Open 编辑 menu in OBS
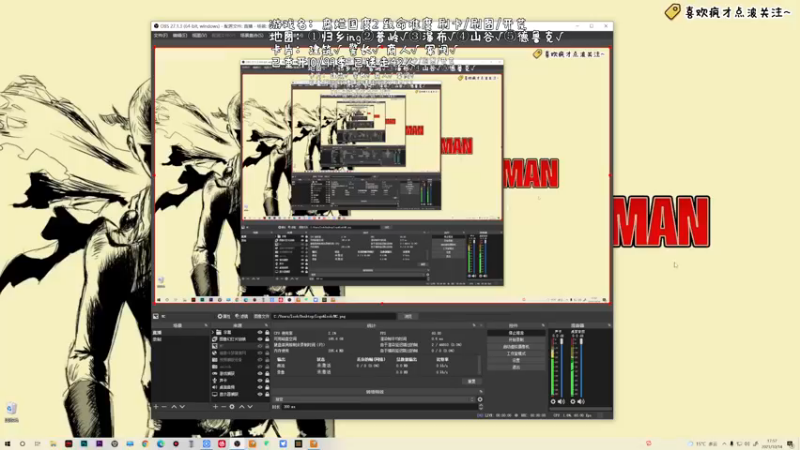This screenshot has height=450, width=800. click(x=180, y=35)
